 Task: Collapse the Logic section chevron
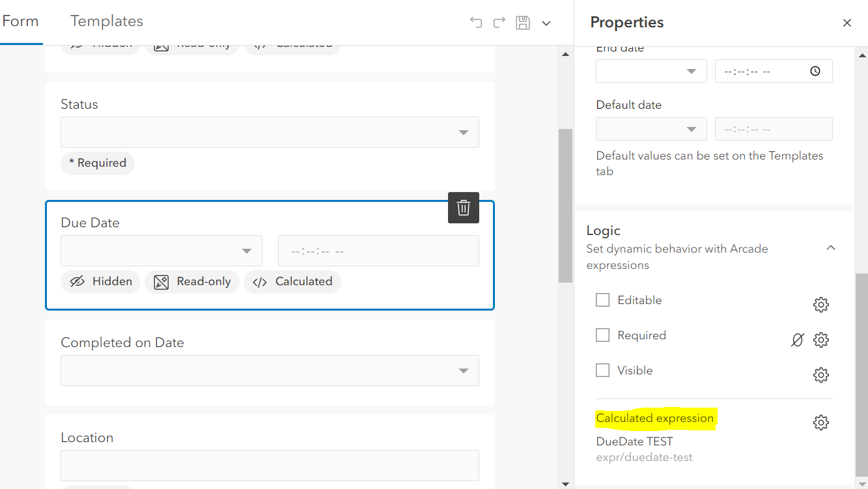[x=831, y=247]
